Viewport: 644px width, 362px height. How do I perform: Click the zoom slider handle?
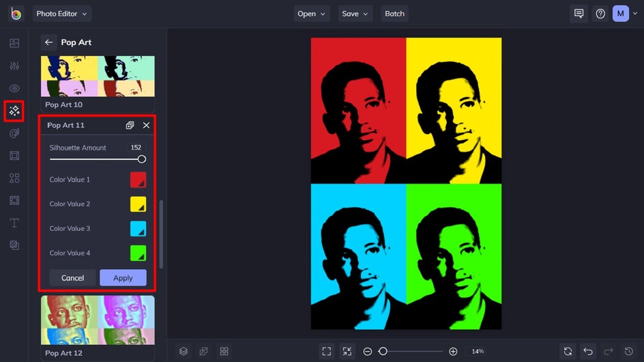click(x=383, y=351)
